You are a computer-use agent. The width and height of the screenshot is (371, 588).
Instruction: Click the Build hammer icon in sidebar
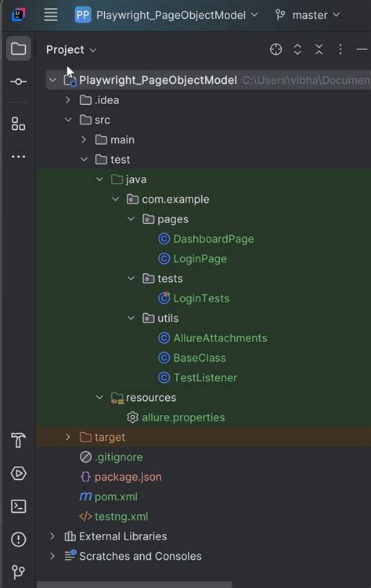pos(18,440)
